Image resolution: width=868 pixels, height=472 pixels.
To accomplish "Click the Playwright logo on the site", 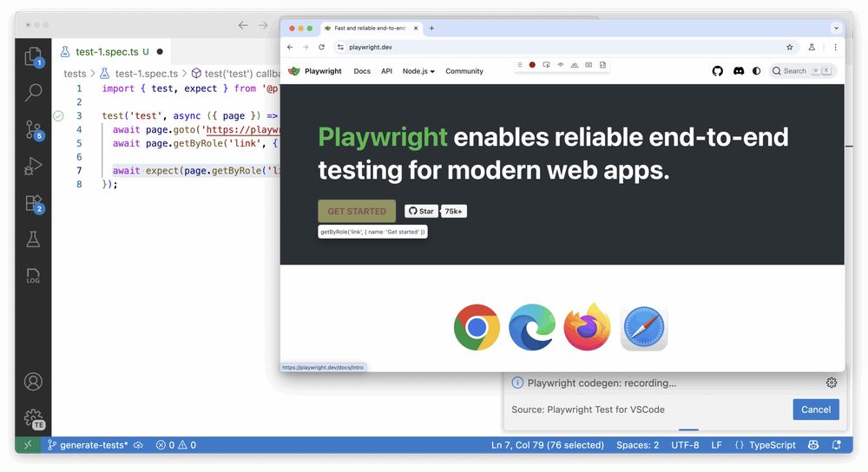I will click(x=315, y=71).
